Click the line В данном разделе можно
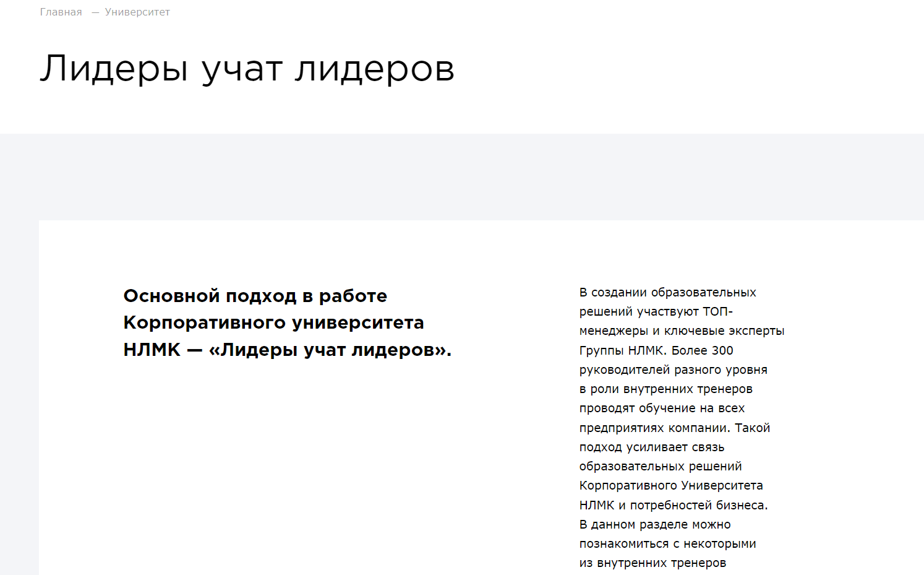 655,524
